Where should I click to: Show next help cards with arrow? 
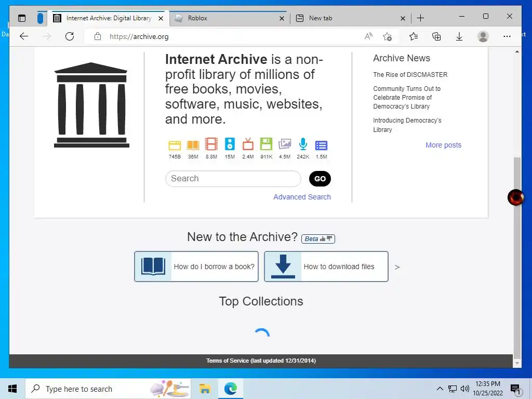397,268
